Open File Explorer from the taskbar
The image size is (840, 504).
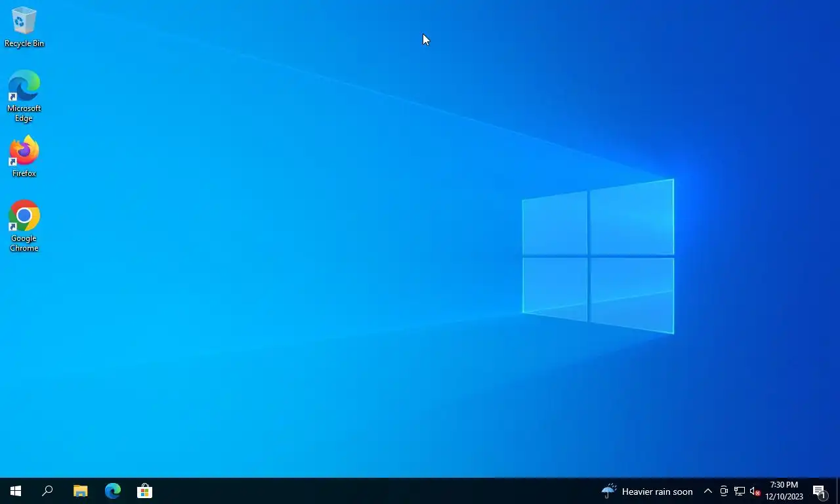click(x=80, y=491)
